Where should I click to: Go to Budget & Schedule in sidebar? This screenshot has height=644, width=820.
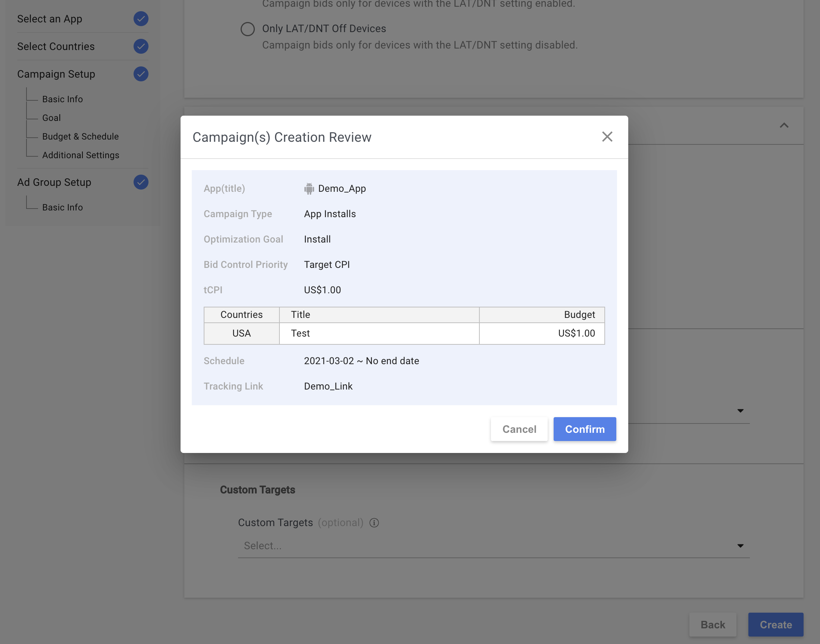(x=80, y=137)
